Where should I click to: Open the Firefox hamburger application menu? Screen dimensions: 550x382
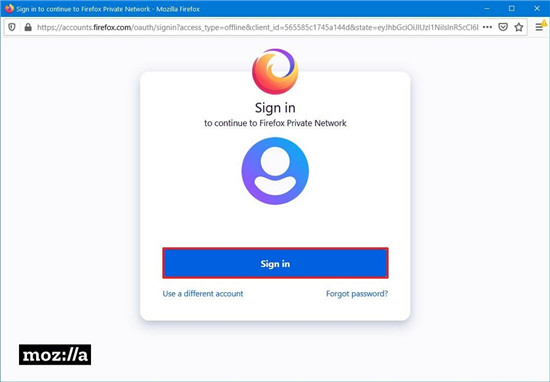click(539, 27)
